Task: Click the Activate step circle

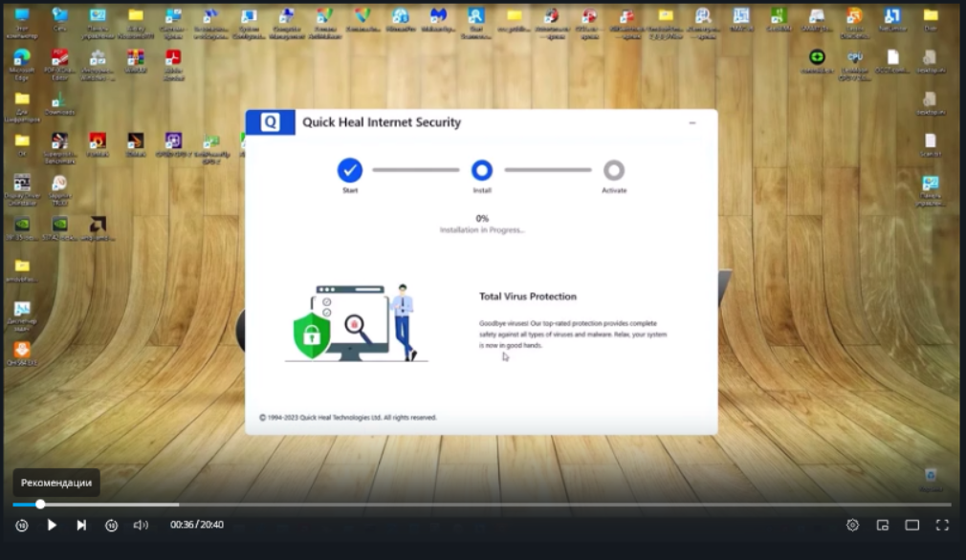Action: coord(614,170)
